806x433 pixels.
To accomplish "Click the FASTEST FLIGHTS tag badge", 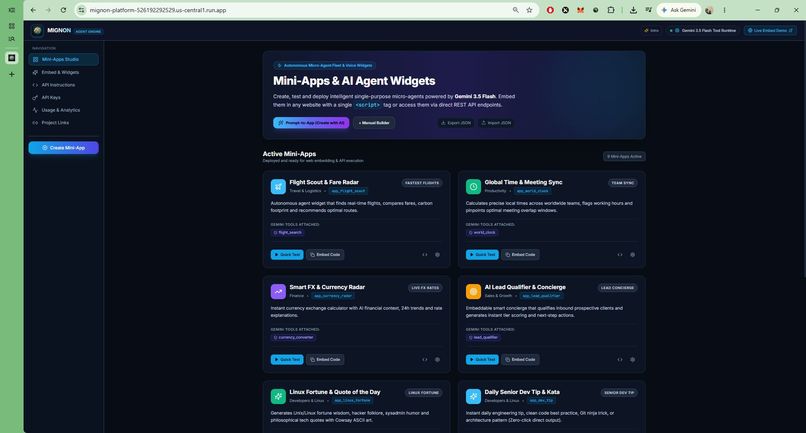I will point(422,183).
